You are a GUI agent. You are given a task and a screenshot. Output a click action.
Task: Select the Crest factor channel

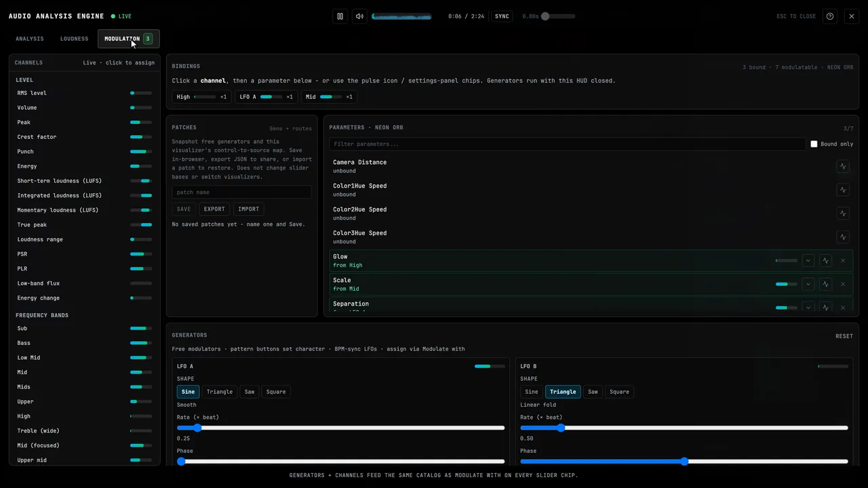click(x=84, y=137)
